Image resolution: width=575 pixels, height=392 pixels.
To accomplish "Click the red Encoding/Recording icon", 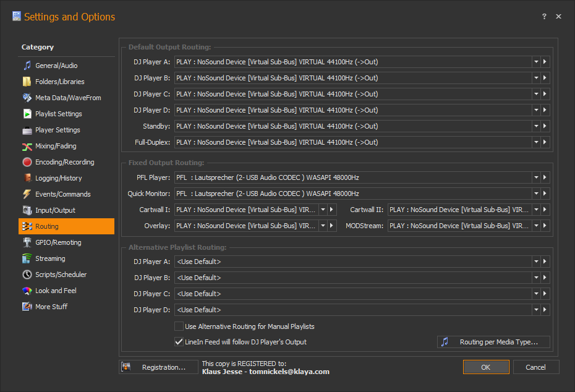I will click(x=27, y=162).
